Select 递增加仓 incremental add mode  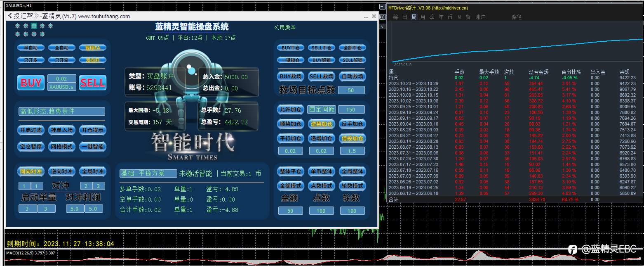coord(322,138)
